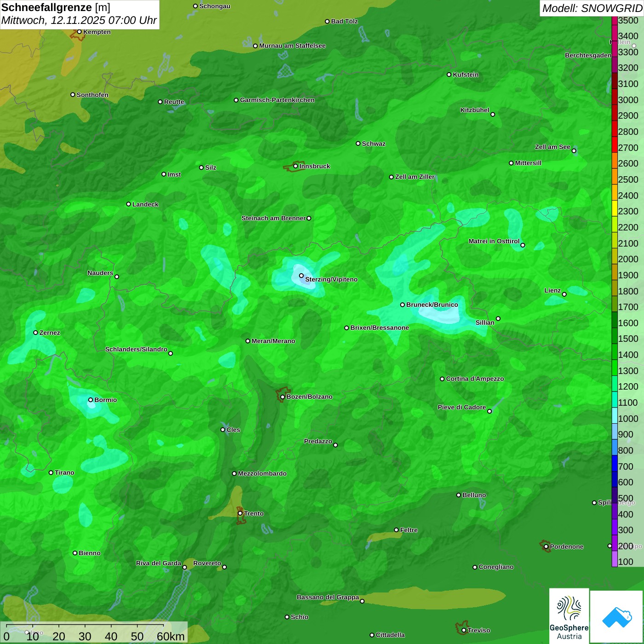
Task: Click the Bassano del Grappa label
Action: [x=328, y=597]
